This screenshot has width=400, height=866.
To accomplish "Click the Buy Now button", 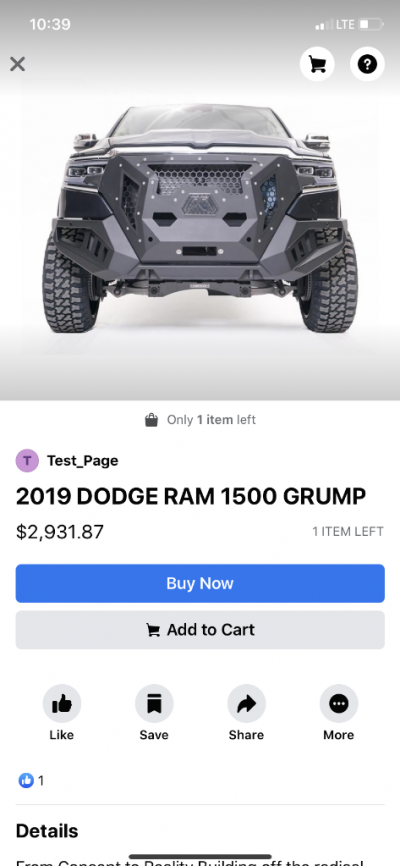I will pos(200,583).
